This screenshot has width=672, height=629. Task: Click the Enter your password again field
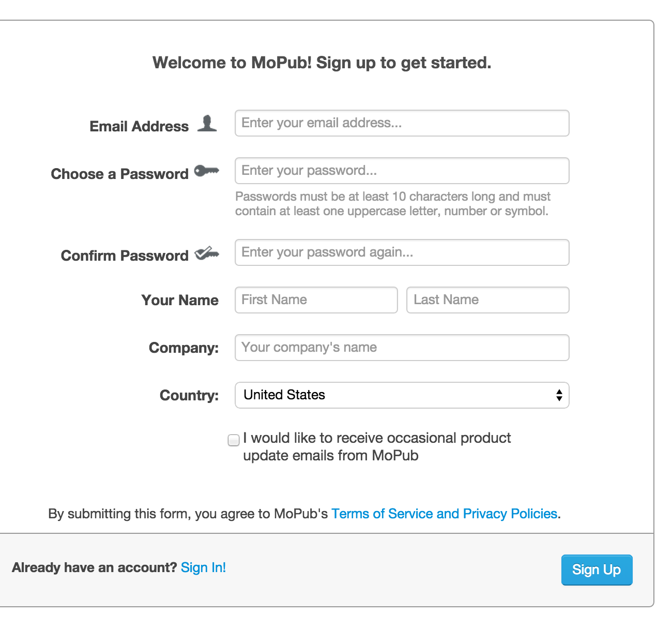[402, 252]
